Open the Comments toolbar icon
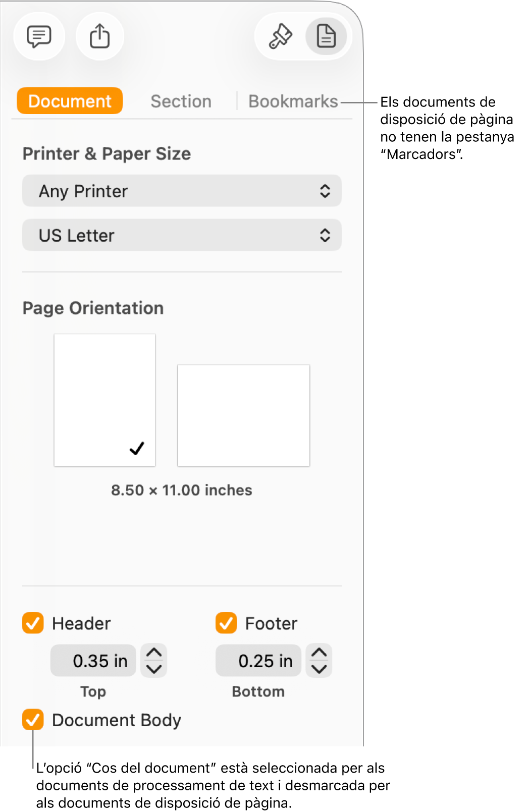Viewport: 529px width, 812px height. pos(39,36)
